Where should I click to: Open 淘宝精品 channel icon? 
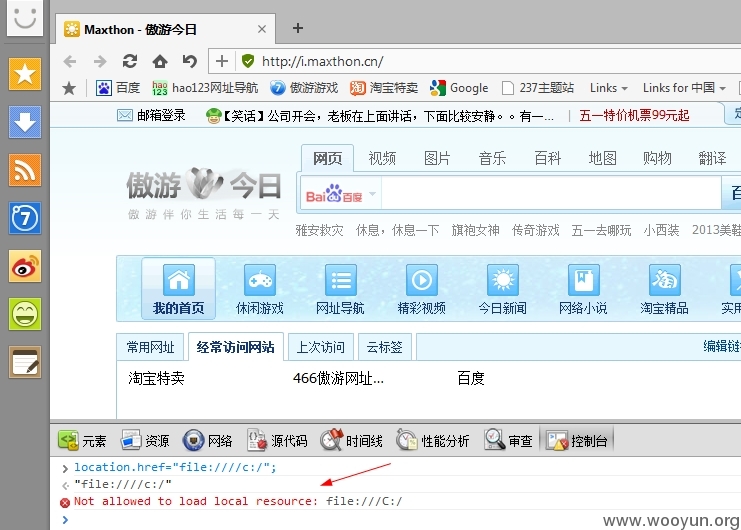tap(664, 289)
